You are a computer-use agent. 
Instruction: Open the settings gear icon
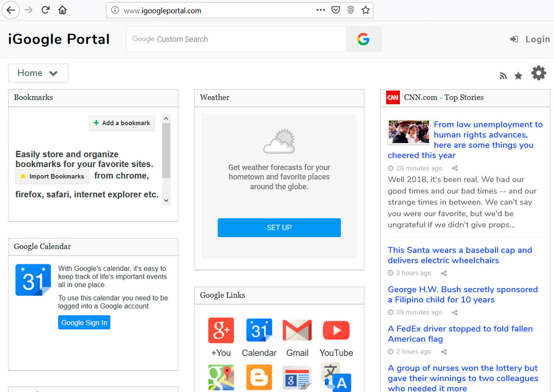(x=538, y=73)
